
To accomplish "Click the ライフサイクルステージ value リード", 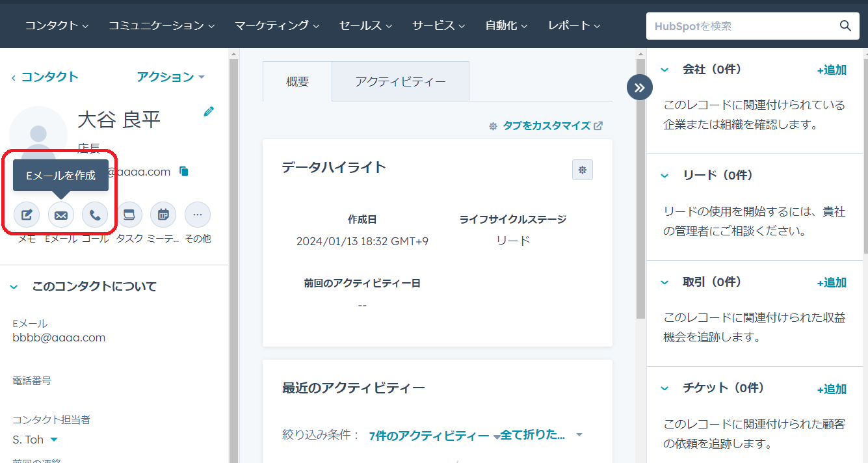I will [513, 241].
